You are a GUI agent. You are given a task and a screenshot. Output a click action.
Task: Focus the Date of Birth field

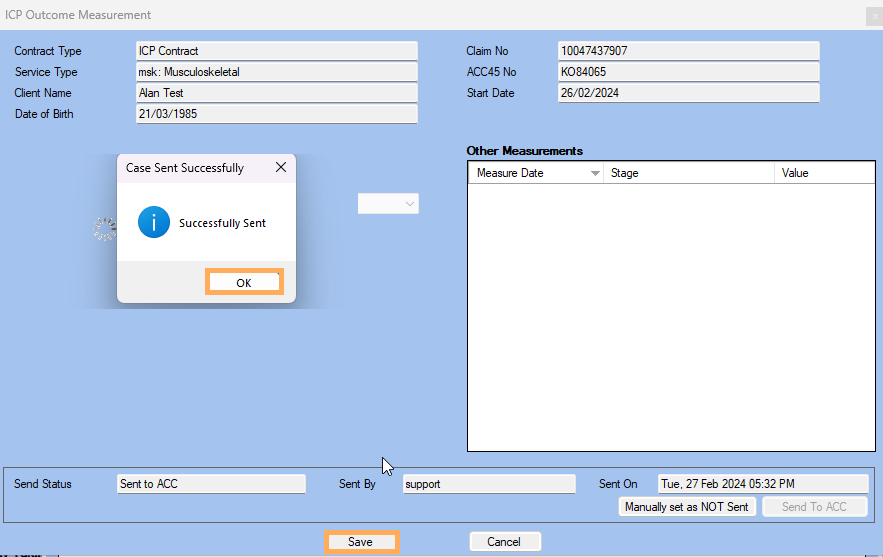coord(276,114)
